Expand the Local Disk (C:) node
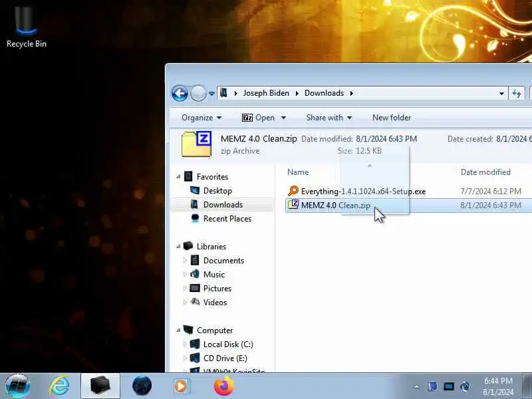Image resolution: width=532 pixels, height=399 pixels. 185,344
